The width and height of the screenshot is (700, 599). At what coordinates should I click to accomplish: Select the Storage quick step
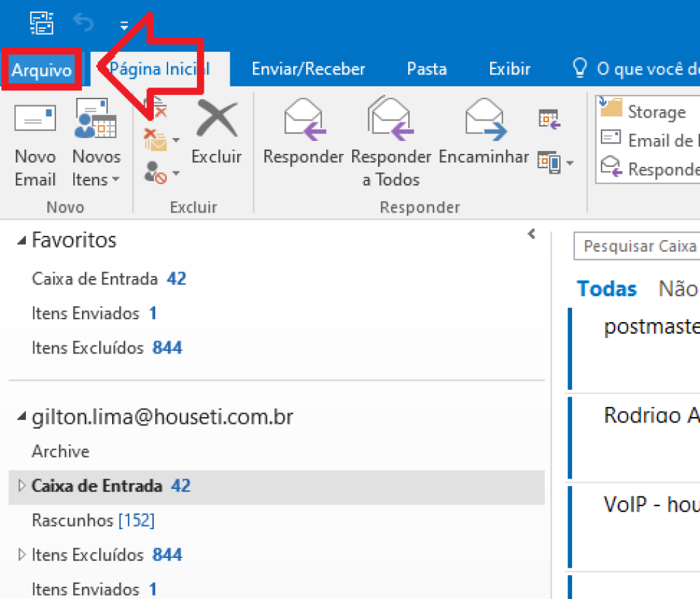coord(648,110)
